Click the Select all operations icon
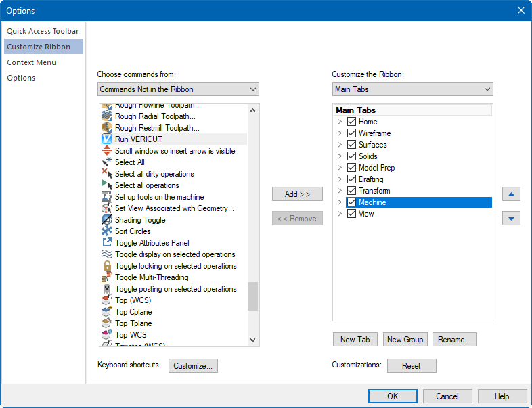Image resolution: width=532 pixels, height=408 pixels. pyautogui.click(x=106, y=185)
